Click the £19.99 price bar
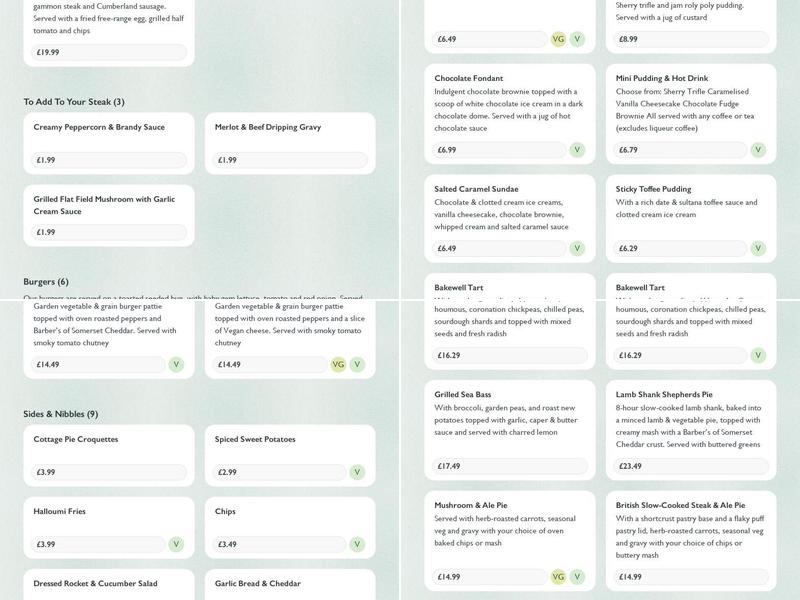Screen dimensions: 800x600 (108, 53)
